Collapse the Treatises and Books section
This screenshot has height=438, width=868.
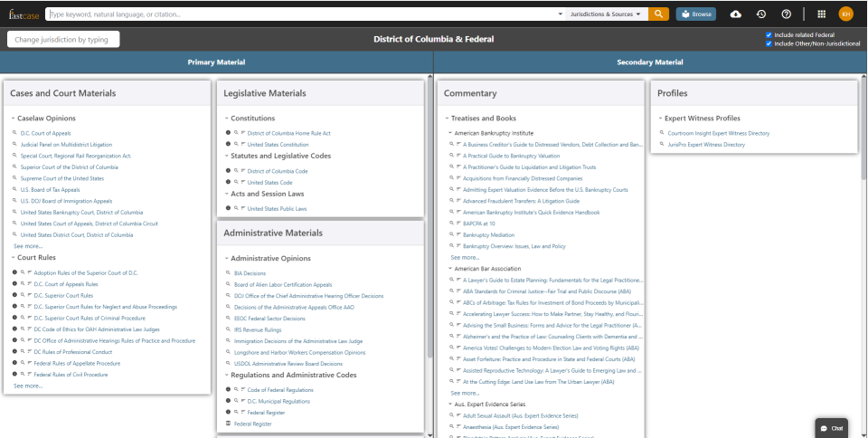pyautogui.click(x=447, y=118)
